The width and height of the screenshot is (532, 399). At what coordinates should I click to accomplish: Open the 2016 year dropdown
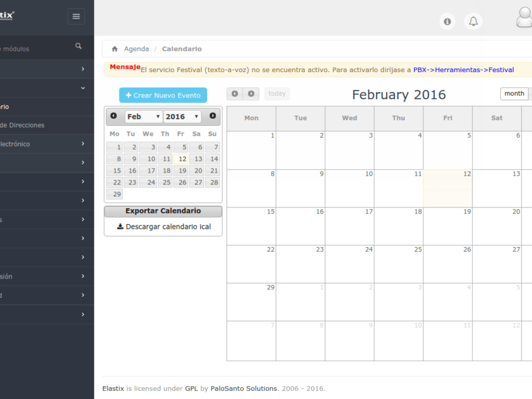[182, 117]
